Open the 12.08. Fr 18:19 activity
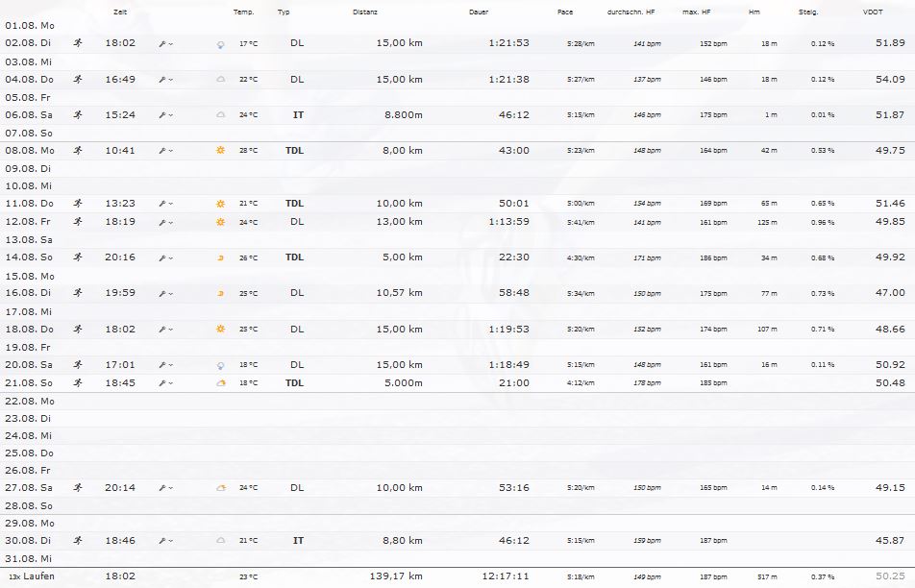Image resolution: width=915 pixels, height=588 pixels. (x=119, y=221)
